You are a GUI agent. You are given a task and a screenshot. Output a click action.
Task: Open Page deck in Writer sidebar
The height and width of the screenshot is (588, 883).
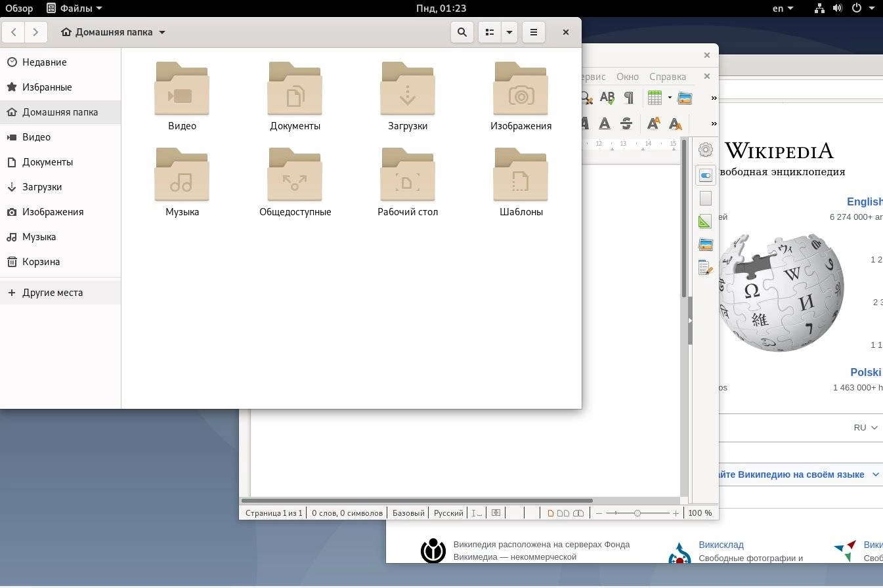click(x=706, y=199)
